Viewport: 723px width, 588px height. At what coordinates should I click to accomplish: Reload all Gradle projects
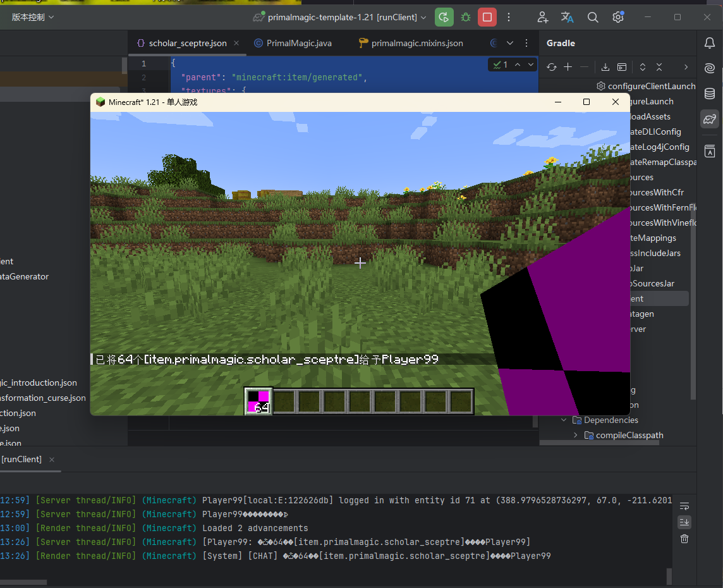coord(552,67)
